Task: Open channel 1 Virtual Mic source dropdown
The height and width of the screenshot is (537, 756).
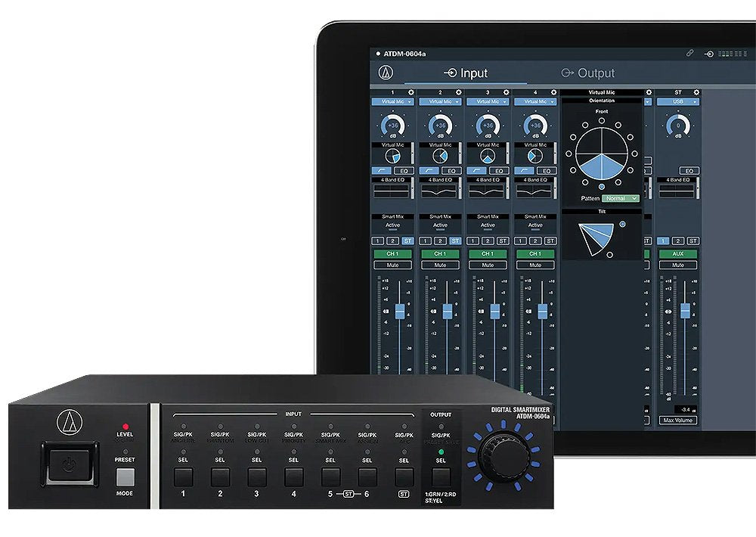Action: point(392,101)
